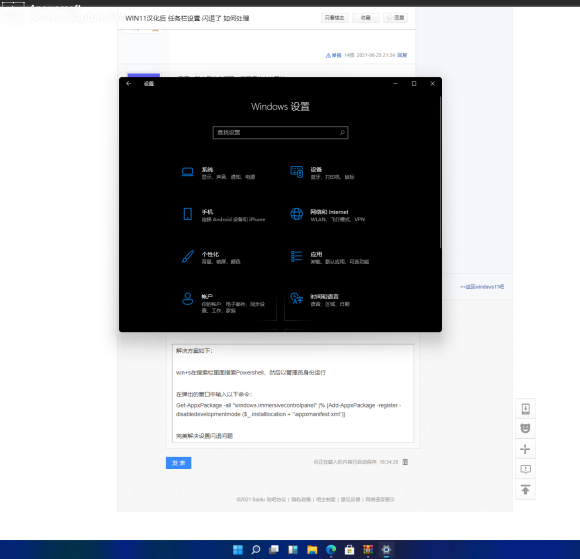The height and width of the screenshot is (559, 580).
Task: Click the feedback bubble icon in the side toolbar
Action: pyautogui.click(x=525, y=469)
